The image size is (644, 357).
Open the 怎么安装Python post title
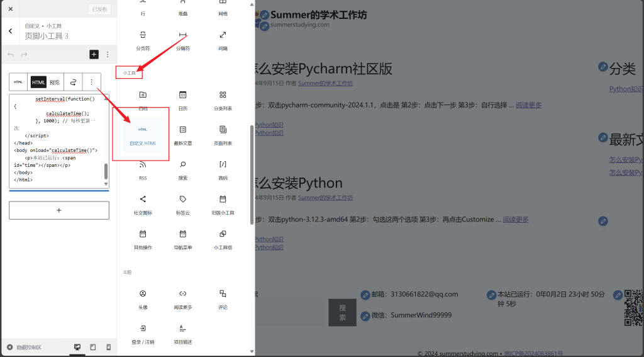coord(299,183)
